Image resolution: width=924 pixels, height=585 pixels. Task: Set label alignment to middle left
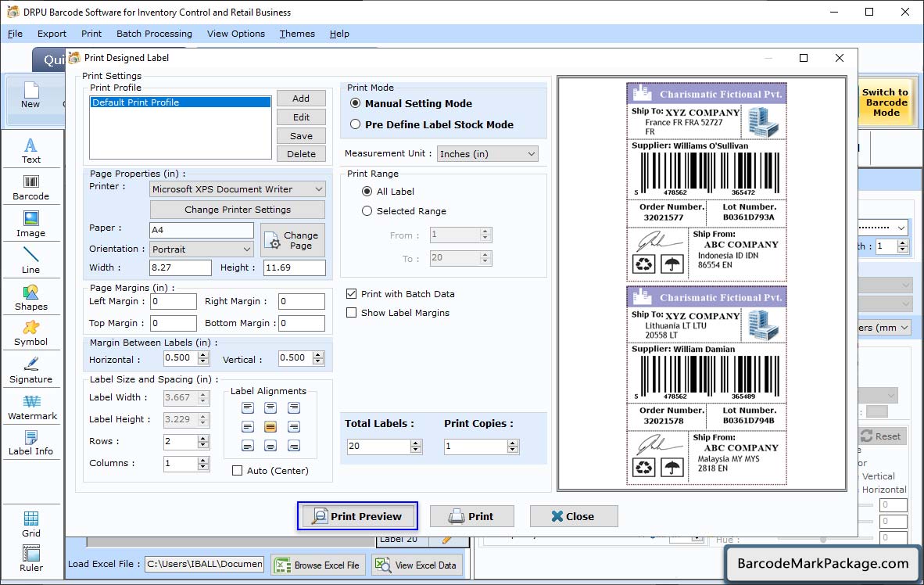pos(248,427)
